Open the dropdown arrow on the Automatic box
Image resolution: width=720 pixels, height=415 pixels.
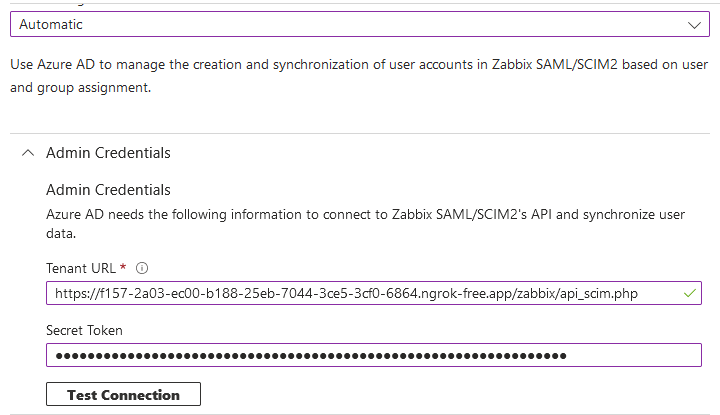(694, 25)
